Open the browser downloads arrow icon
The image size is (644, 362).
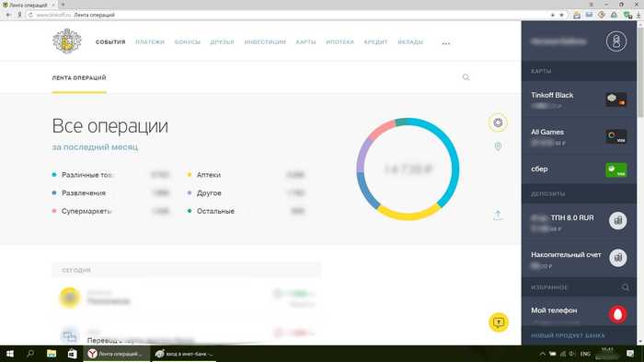pos(638,15)
